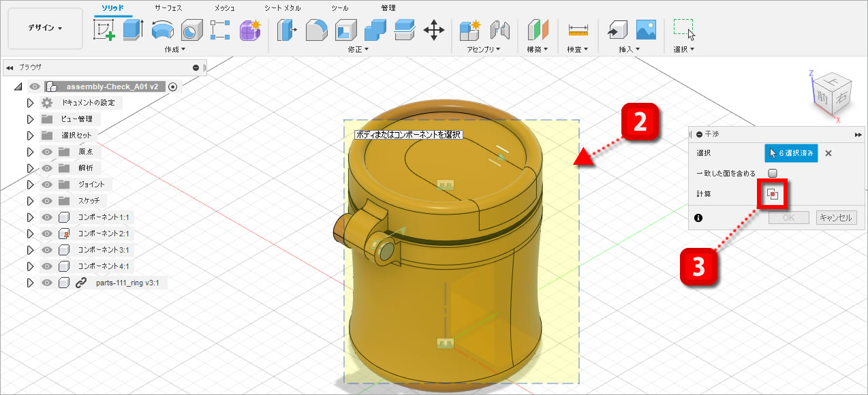Go to the シート メタル tab

[283, 8]
